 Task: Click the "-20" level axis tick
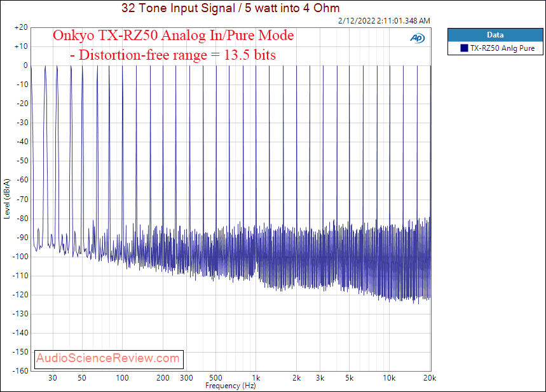(22, 104)
